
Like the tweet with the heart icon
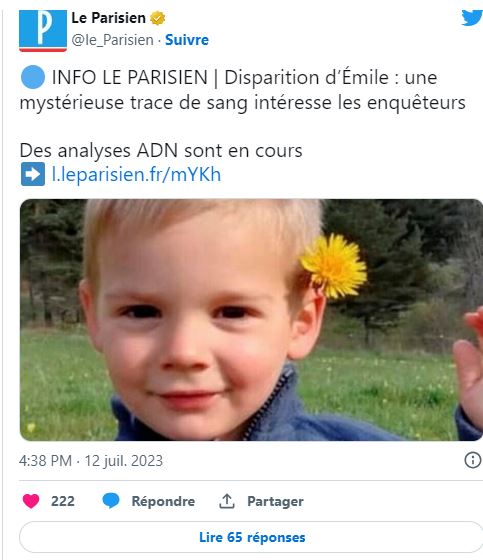31,501
